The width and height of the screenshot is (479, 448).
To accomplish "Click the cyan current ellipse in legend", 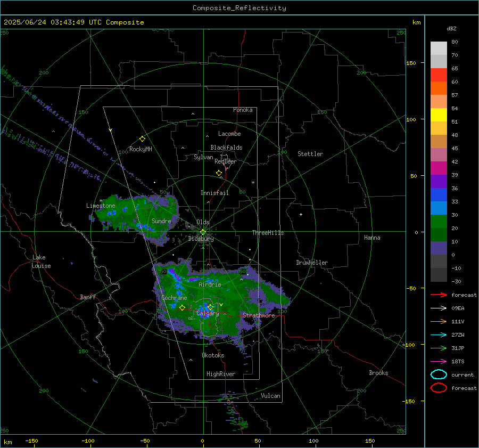I will (x=439, y=374).
